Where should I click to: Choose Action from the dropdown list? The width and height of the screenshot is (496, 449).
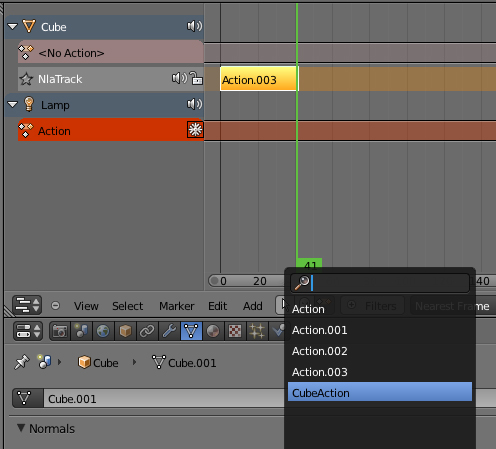(x=380, y=309)
